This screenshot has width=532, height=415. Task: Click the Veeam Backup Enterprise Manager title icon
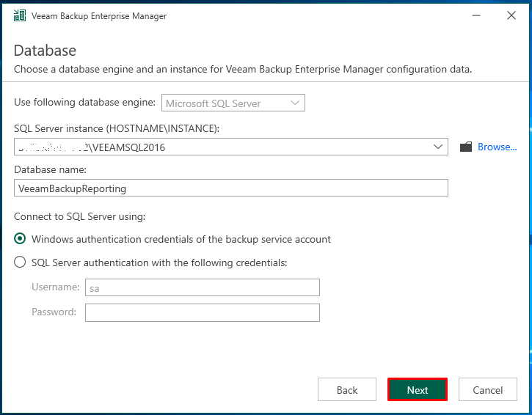click(x=20, y=15)
